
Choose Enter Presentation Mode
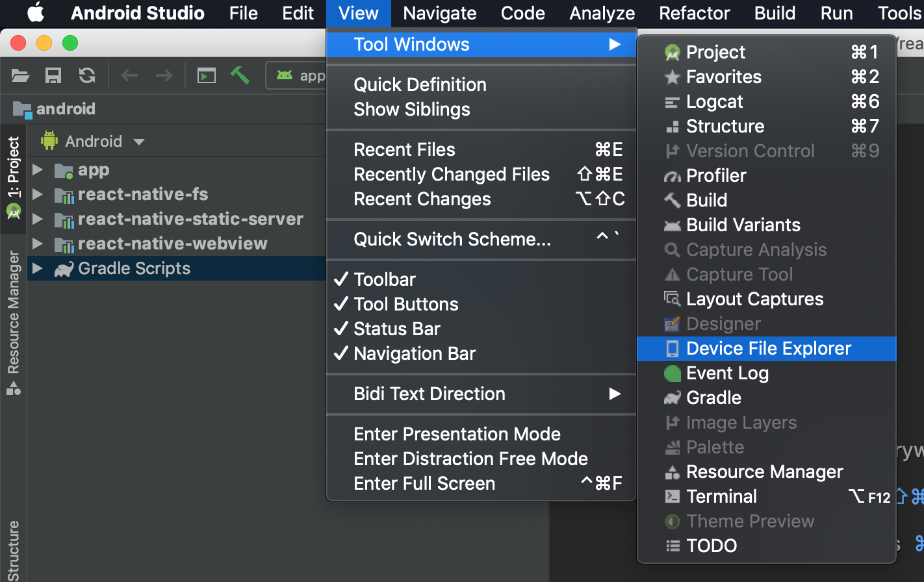pyautogui.click(x=481, y=434)
